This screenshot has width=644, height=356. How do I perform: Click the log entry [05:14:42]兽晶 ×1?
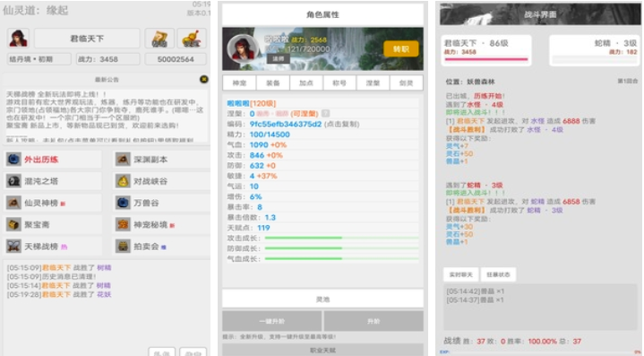point(476,291)
